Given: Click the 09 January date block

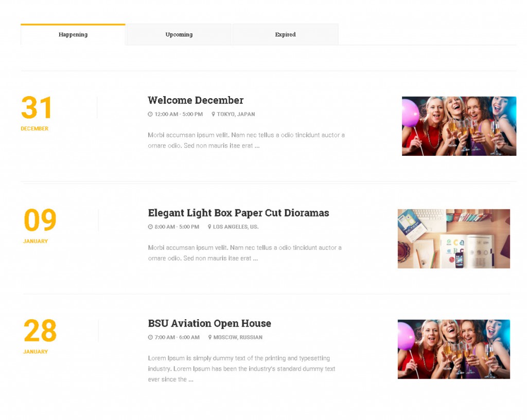Looking at the screenshot, I should tap(39, 224).
